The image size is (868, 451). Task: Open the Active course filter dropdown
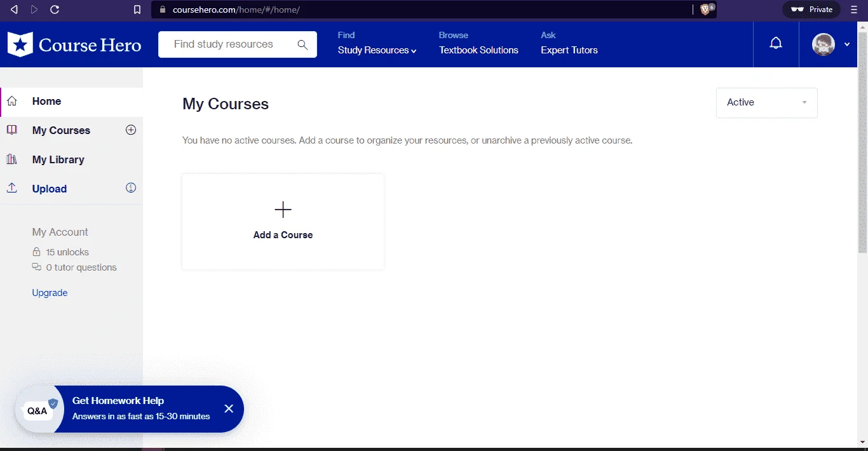[x=767, y=102]
